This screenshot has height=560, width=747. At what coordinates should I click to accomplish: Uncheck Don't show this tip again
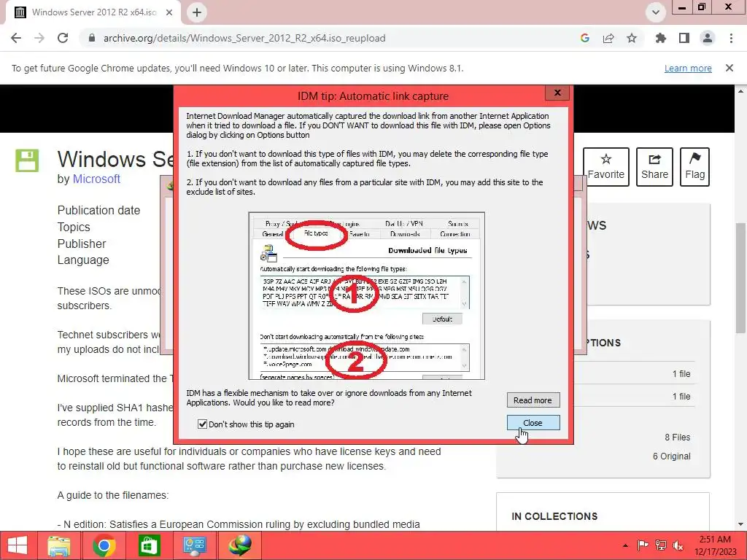coord(203,424)
